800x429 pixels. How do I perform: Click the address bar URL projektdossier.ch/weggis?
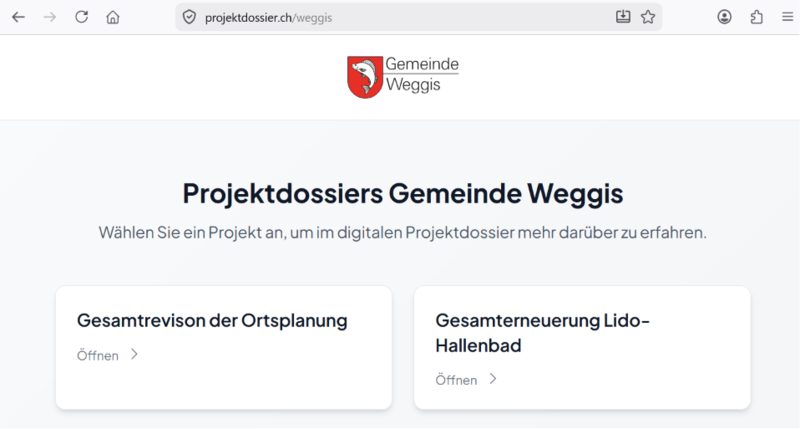point(268,18)
